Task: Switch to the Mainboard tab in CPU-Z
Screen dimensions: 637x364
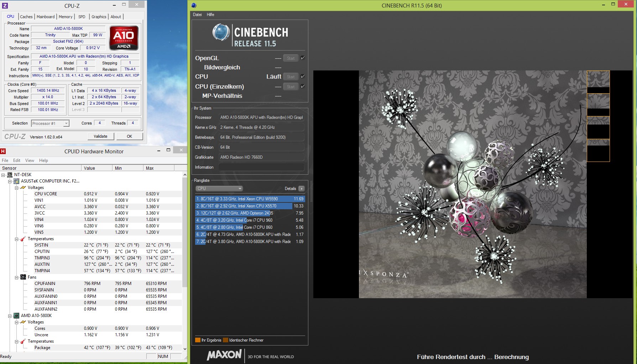Action: click(x=46, y=17)
